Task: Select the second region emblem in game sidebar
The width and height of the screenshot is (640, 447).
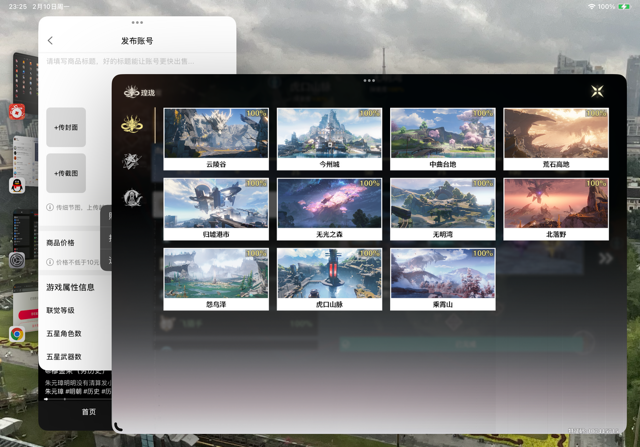Action: point(132,161)
